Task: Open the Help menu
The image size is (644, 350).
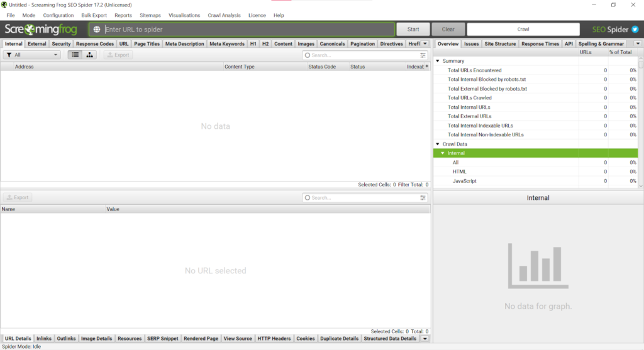Action: pyautogui.click(x=279, y=15)
